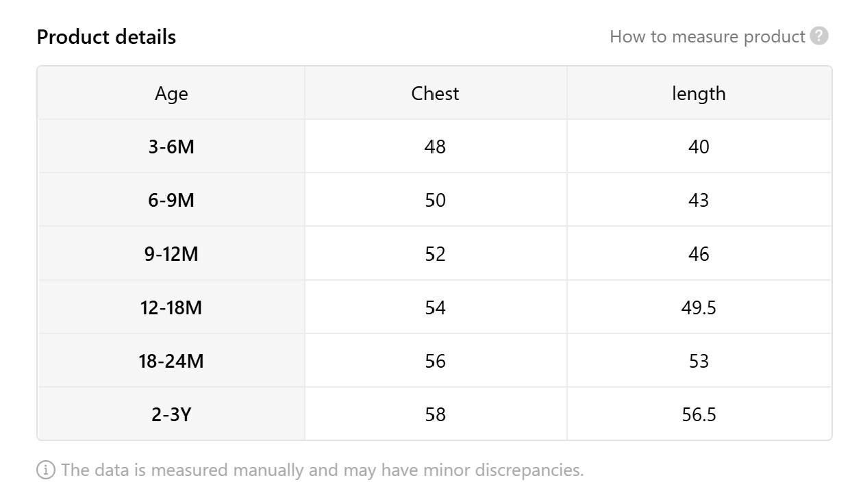Click the 9-12M age row label
Image resolution: width=863 pixels, height=504 pixels.
(171, 254)
